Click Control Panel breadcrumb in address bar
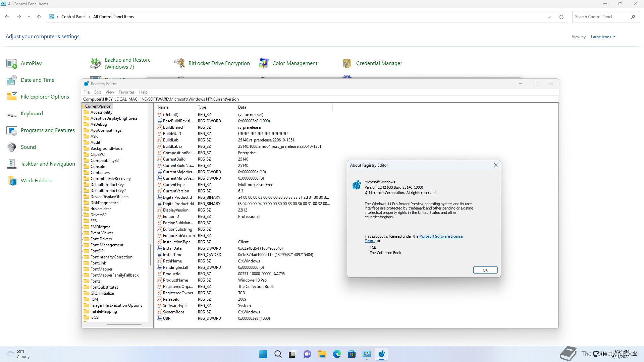This screenshot has height=362, width=644. [73, 17]
